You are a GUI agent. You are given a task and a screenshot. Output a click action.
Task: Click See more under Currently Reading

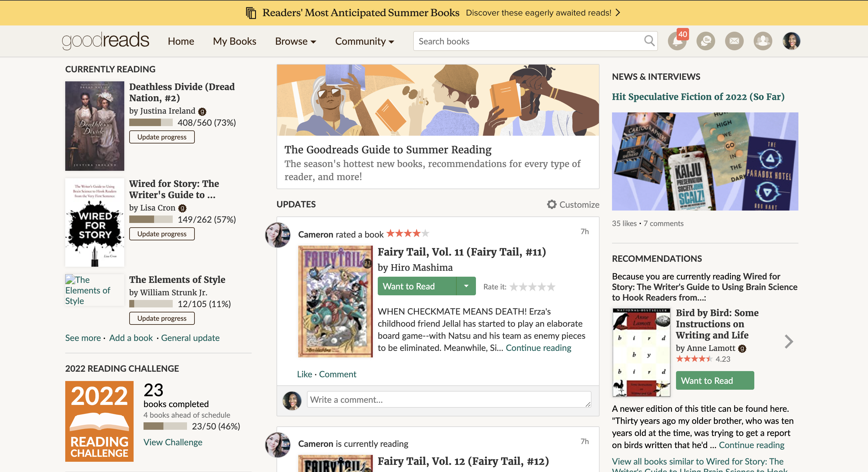[x=83, y=338]
